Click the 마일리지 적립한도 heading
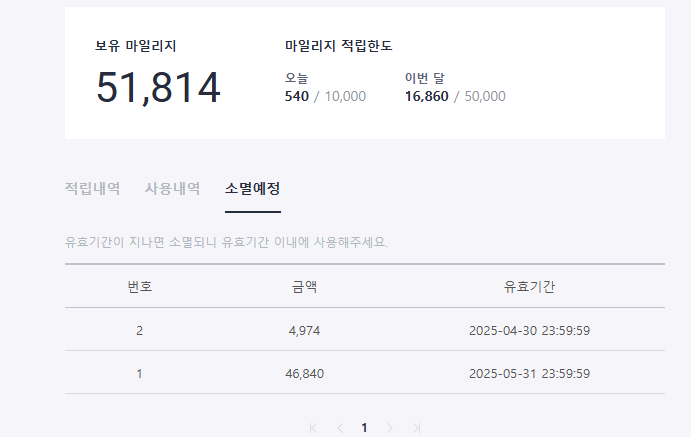 tap(338, 46)
